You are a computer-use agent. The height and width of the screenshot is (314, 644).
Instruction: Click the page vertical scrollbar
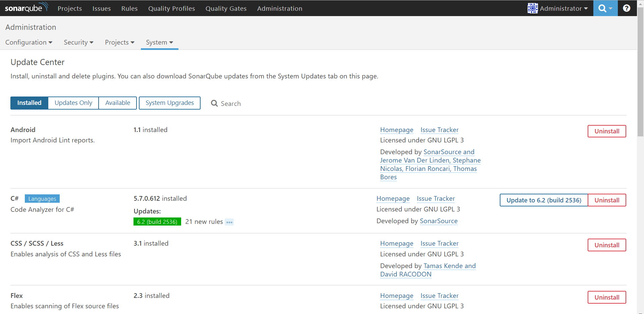[x=640, y=72]
